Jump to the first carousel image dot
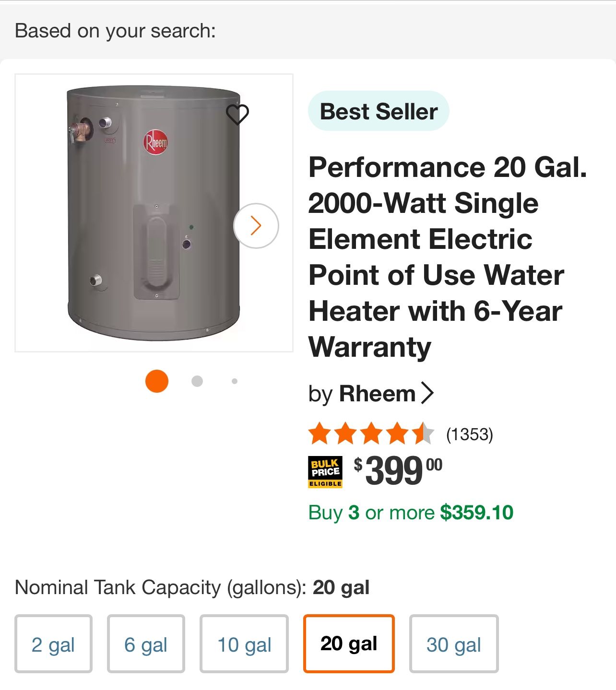 [x=157, y=381]
